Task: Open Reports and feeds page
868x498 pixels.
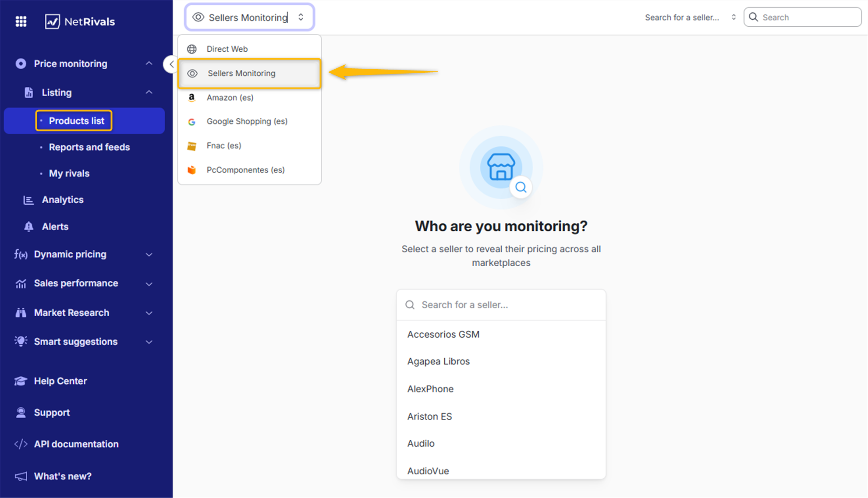Action: pyautogui.click(x=89, y=147)
